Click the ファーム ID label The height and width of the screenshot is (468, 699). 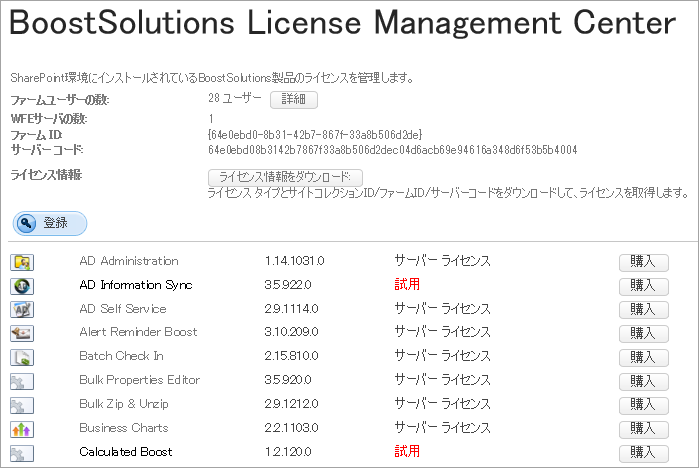pyautogui.click(x=37, y=135)
